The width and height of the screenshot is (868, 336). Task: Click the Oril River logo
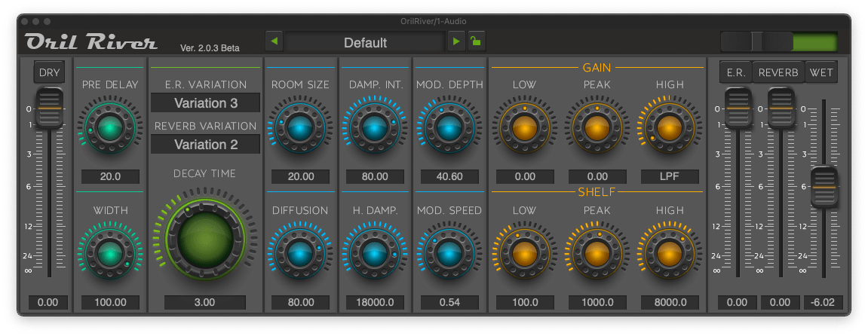click(91, 42)
